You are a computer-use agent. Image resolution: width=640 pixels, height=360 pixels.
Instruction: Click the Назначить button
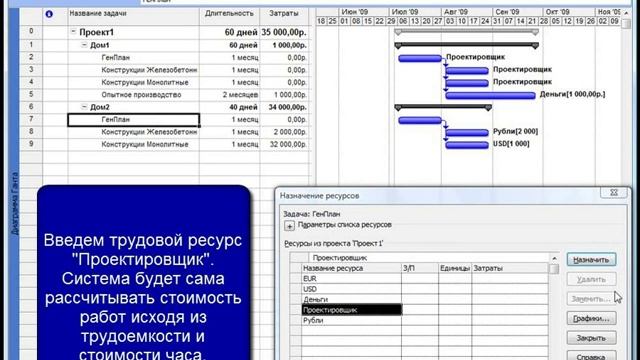[591, 260]
